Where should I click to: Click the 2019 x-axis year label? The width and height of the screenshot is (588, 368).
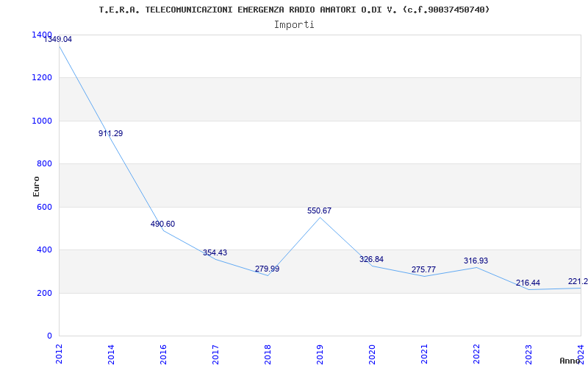click(320, 354)
